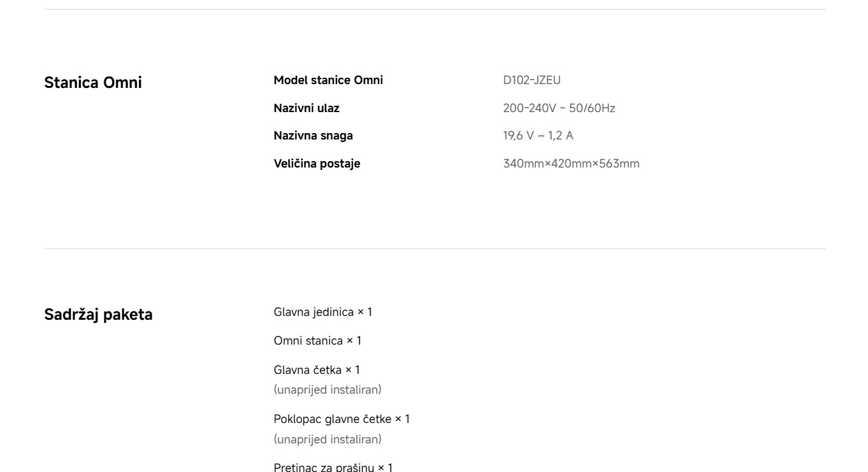
Task: Click the Glavna jedinica × 1 item
Action: (322, 312)
